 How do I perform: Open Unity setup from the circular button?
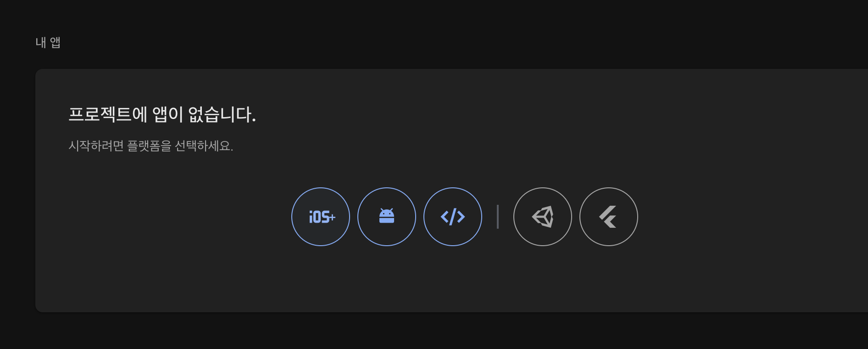click(x=543, y=217)
